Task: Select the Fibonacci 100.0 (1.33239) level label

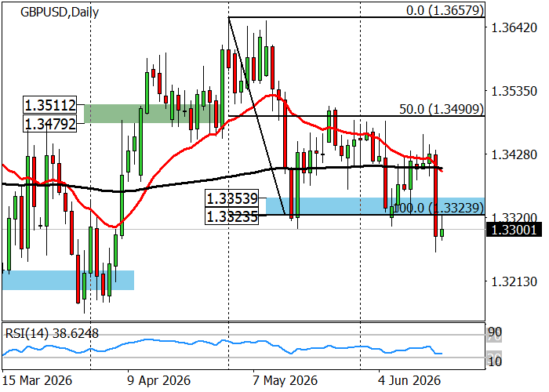Action: pos(438,209)
